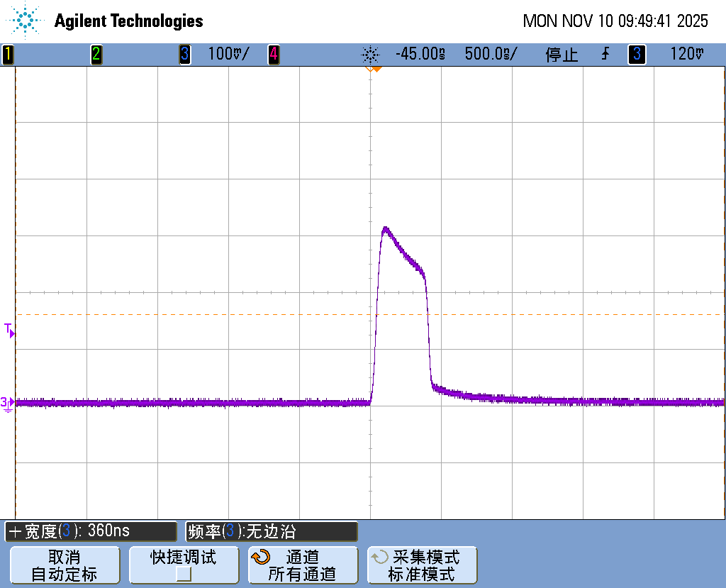Click the delay icon beside -45.00ns

point(370,55)
